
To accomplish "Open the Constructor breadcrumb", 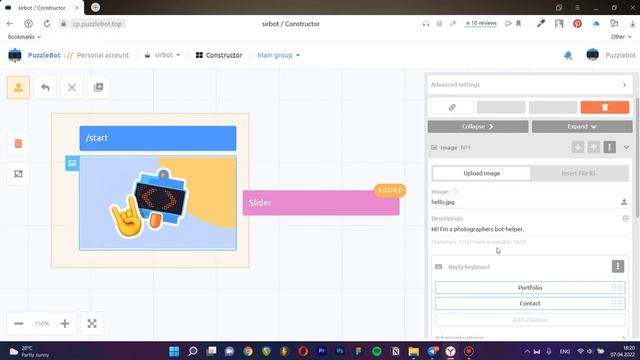I will (x=219, y=55).
